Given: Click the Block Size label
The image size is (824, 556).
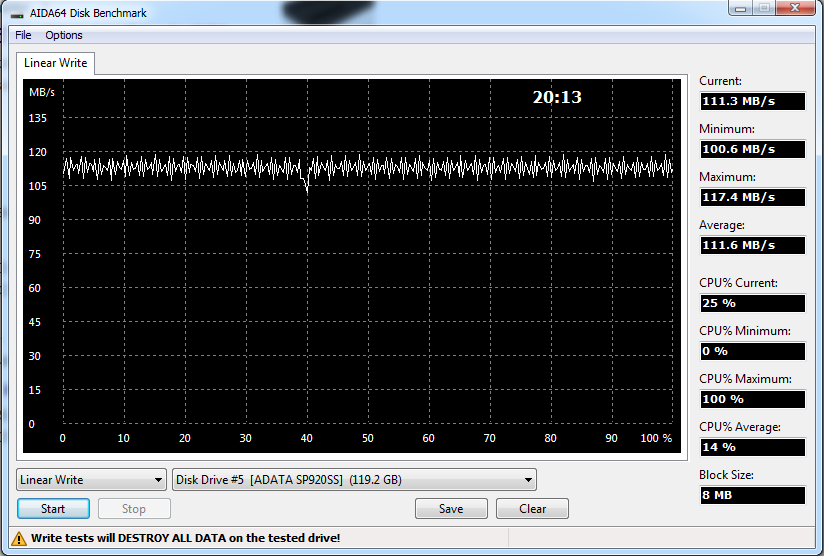Looking at the screenshot, I should 726,475.
